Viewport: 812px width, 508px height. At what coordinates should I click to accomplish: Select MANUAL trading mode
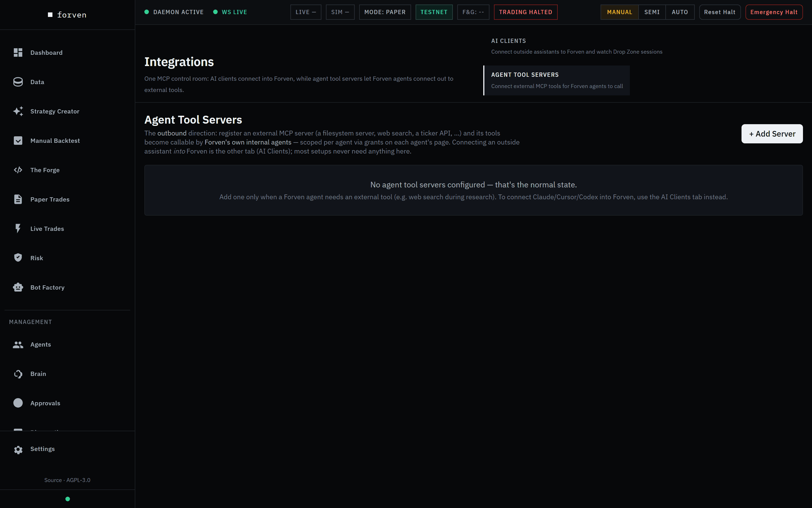pyautogui.click(x=619, y=12)
